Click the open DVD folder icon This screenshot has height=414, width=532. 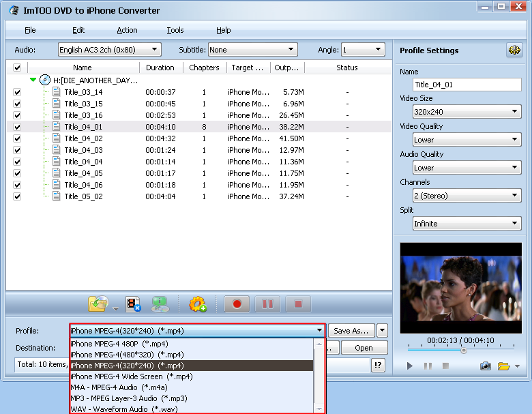(x=98, y=304)
